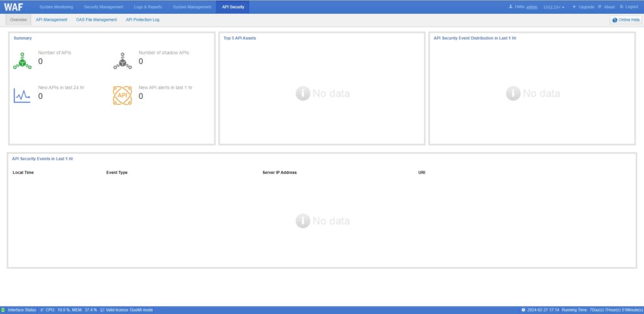Click the orange API alerts icon
The width and height of the screenshot is (644, 314).
123,95
